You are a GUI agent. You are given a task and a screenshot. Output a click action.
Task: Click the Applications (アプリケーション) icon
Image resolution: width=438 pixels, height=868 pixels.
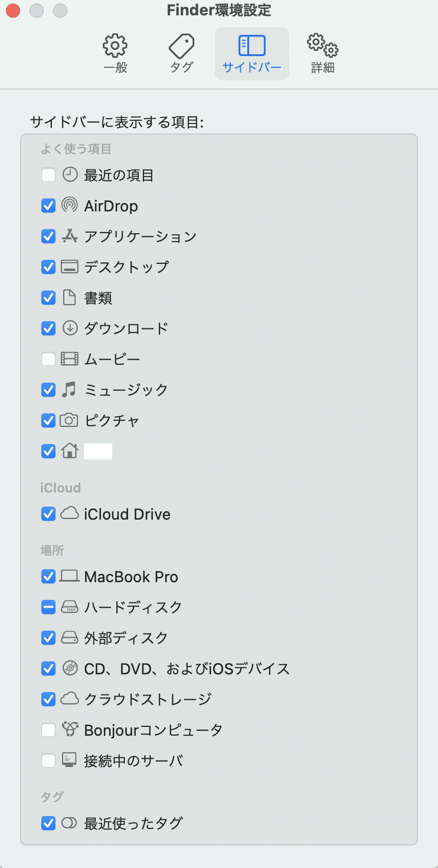[70, 236]
